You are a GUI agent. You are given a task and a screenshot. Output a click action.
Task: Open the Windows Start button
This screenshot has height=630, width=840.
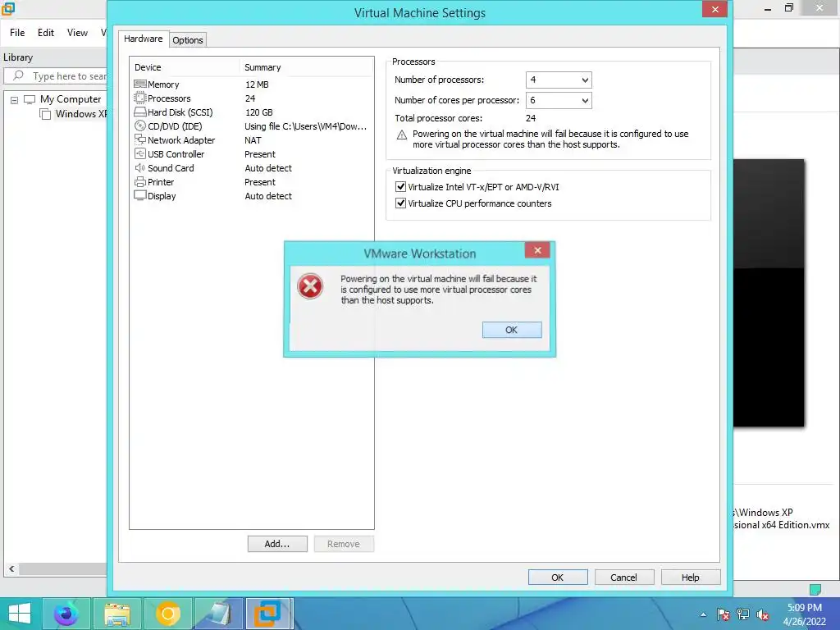(20, 614)
